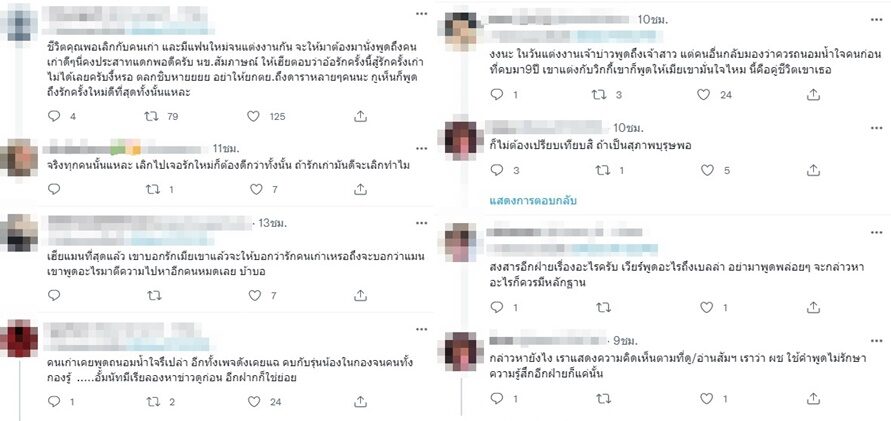Like the tweet with 125 likes
This screenshot has width=891, height=421.
pos(253,116)
